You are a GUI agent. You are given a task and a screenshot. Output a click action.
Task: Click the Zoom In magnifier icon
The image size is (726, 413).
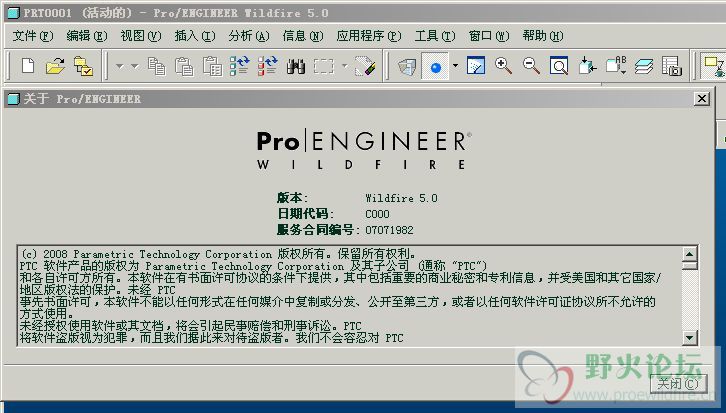(x=503, y=66)
